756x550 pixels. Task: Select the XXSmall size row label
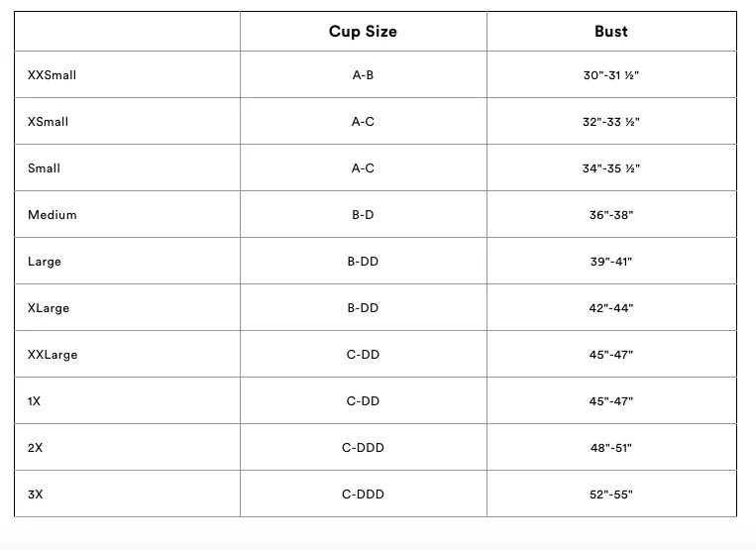click(x=53, y=75)
